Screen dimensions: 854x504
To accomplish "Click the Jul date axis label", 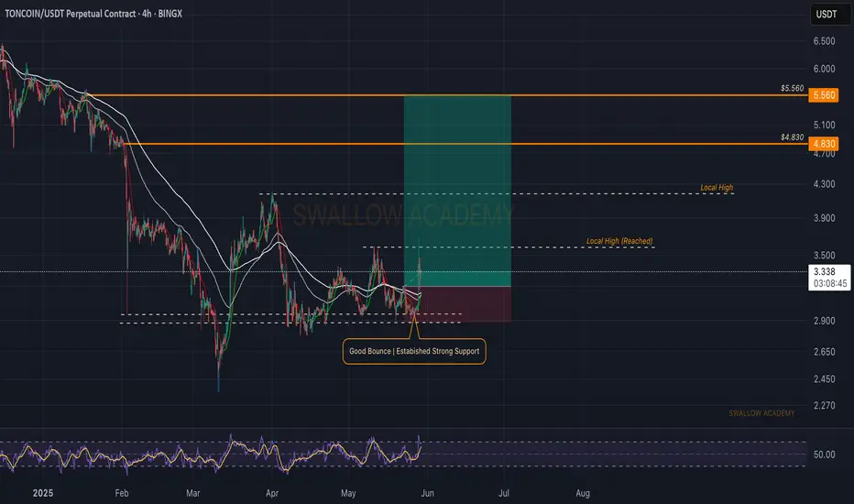I will [504, 493].
